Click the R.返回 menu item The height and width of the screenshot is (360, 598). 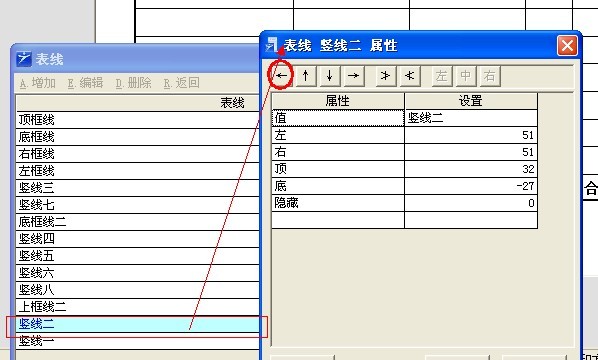click(x=182, y=83)
